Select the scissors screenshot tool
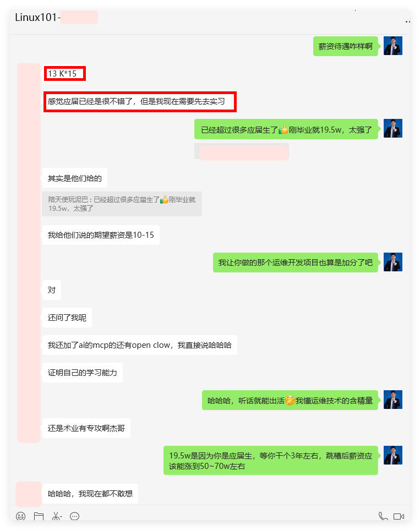Image resolution: width=420 pixels, height=530 pixels. pyautogui.click(x=56, y=516)
